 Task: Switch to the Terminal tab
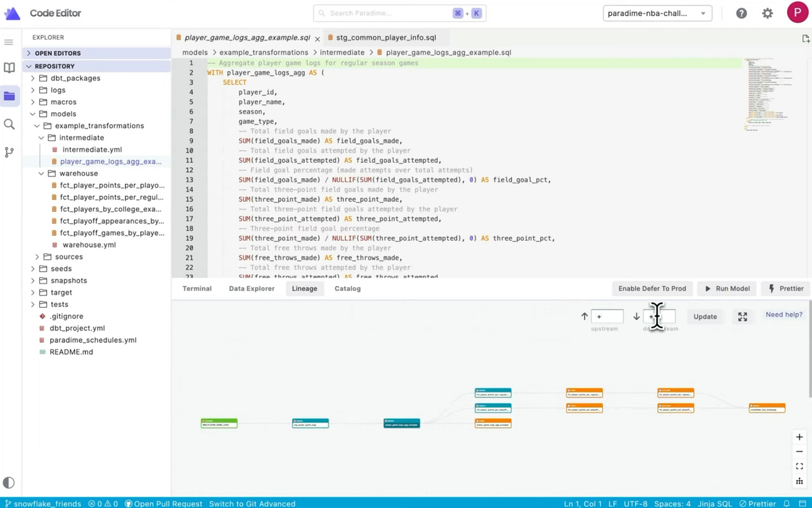pos(197,288)
